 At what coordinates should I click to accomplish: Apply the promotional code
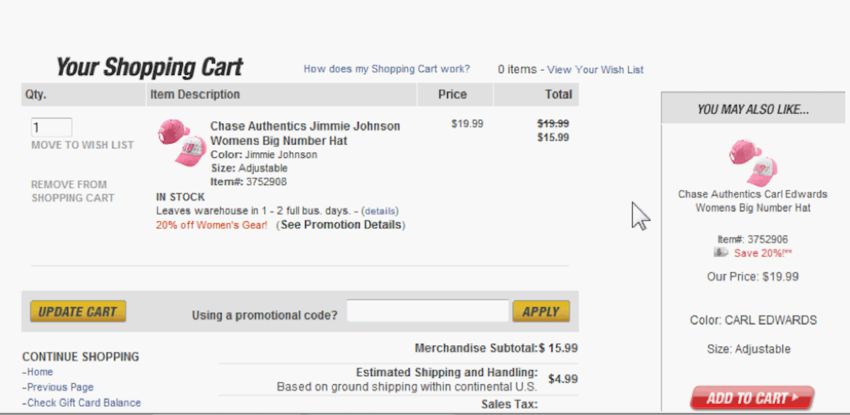(541, 311)
